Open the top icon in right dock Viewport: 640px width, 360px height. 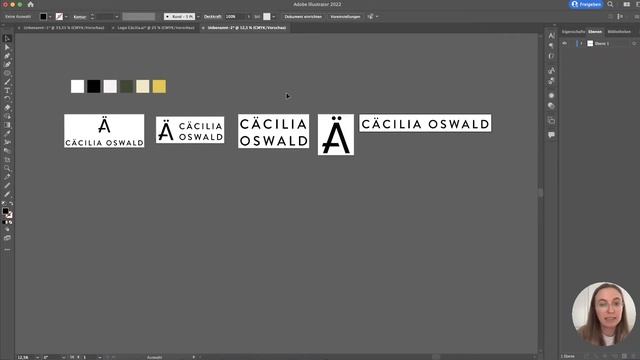(551, 36)
